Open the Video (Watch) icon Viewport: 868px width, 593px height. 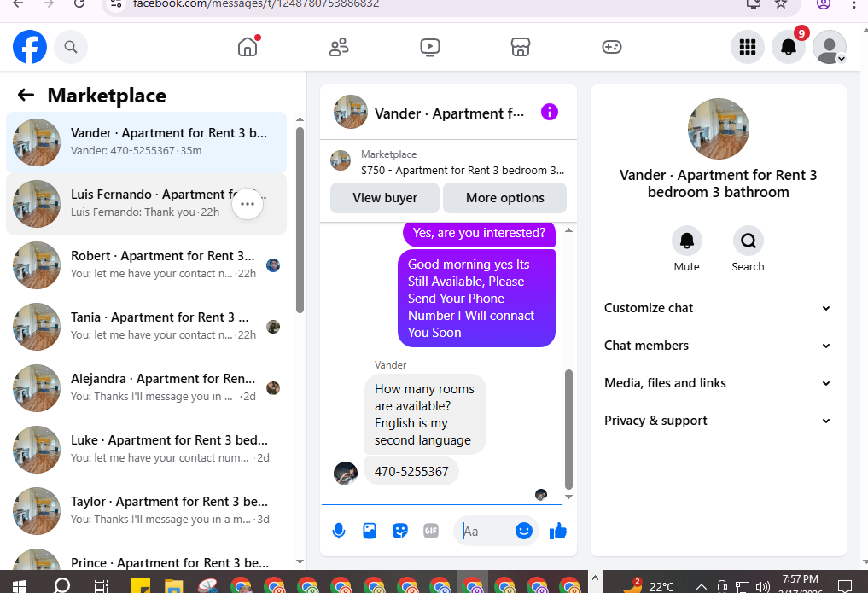click(x=430, y=47)
